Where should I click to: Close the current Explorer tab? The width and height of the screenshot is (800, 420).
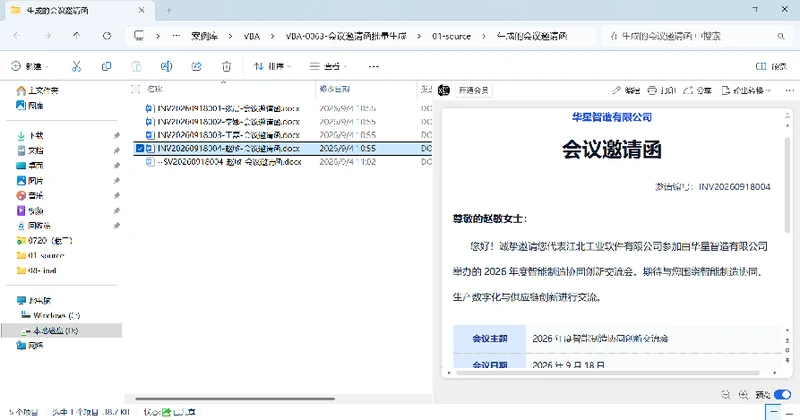141,10
